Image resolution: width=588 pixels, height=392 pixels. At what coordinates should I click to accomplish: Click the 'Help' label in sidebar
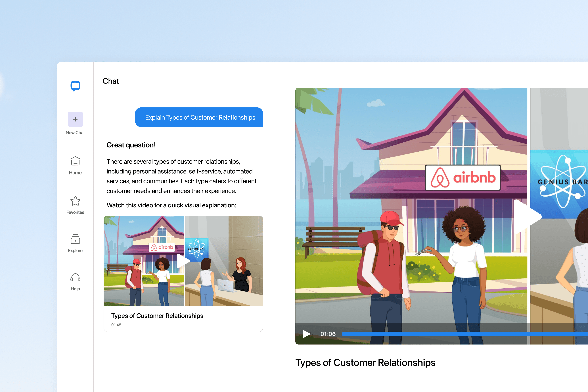click(75, 289)
